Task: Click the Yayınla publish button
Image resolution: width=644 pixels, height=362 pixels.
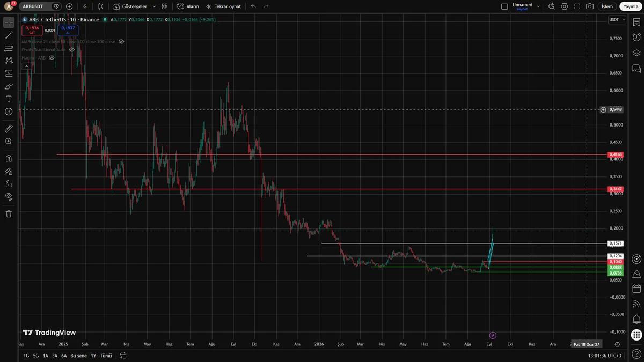Action: tap(631, 6)
